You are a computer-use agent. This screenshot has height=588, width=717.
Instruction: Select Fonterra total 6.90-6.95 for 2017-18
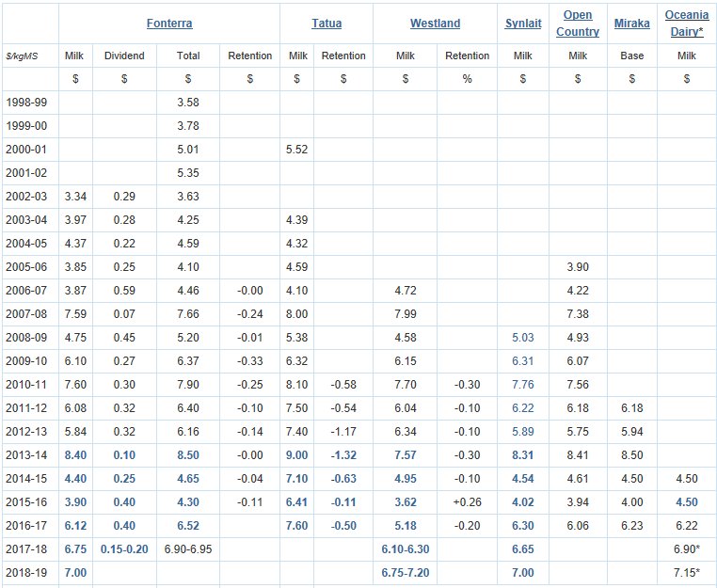tap(188, 549)
